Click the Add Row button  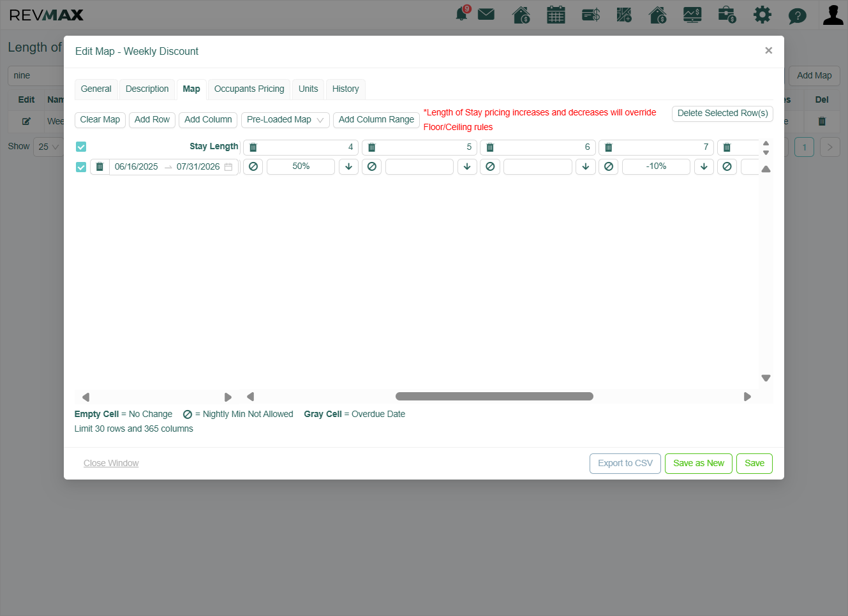[152, 120]
